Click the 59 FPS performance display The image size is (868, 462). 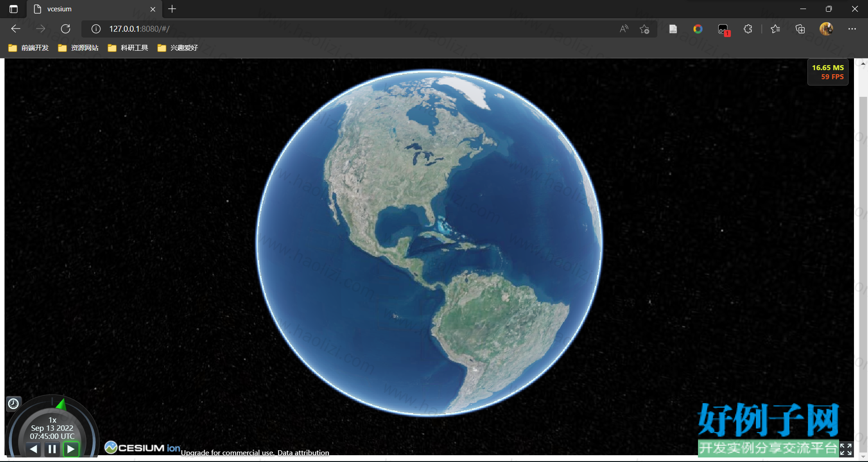[x=832, y=77]
